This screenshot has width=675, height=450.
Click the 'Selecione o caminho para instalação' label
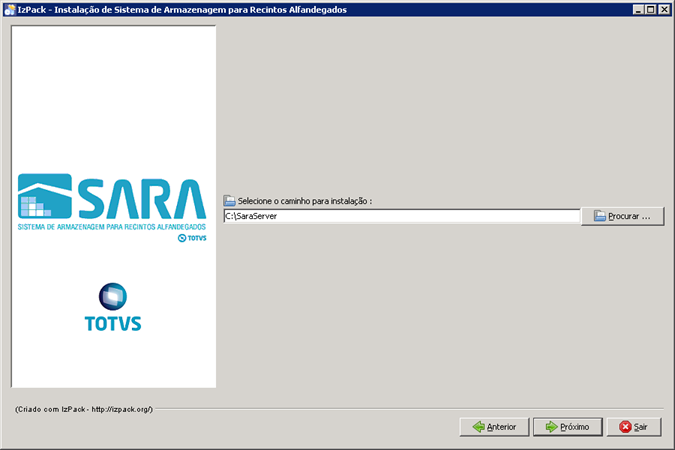point(305,201)
